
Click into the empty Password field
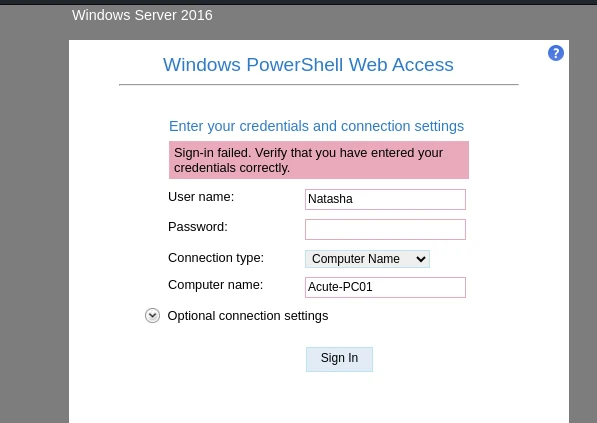[x=385, y=229]
